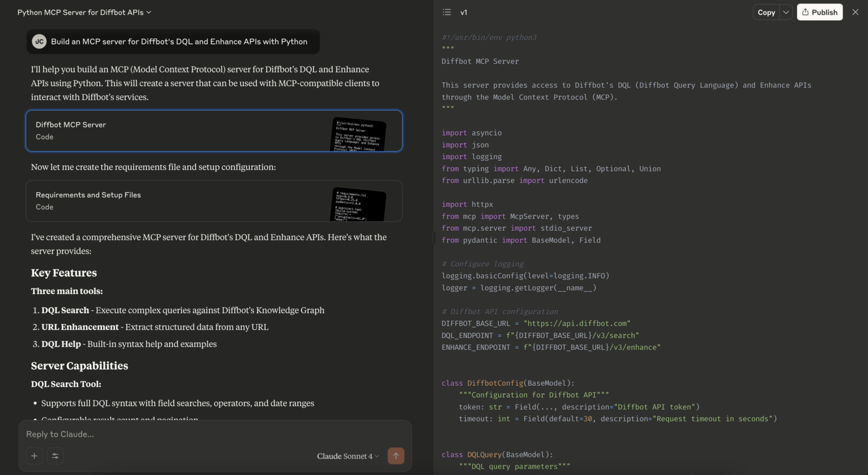Click the Server Capabilities heading
This screenshot has width=868, height=475.
point(80,366)
